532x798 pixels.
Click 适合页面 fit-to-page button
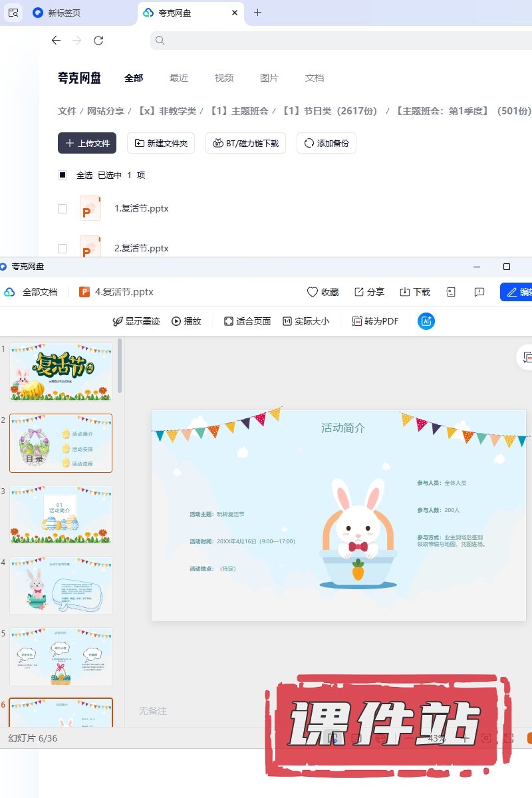click(x=247, y=321)
